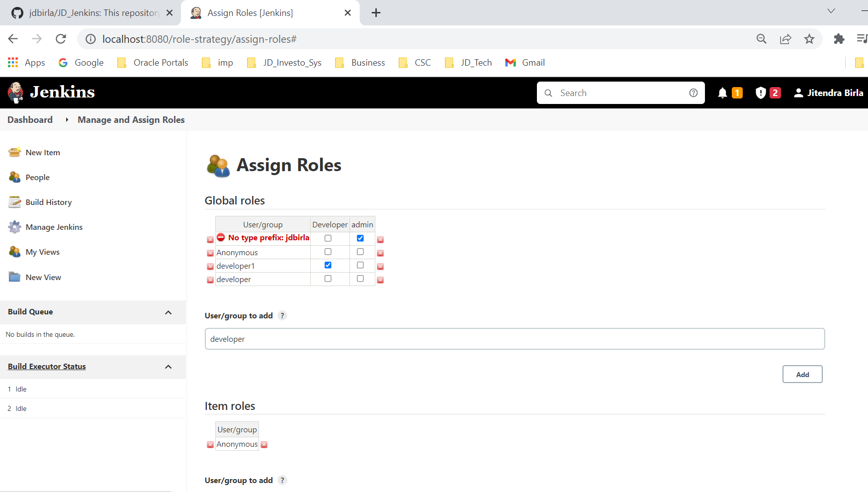The image size is (868, 492).
Task: Open help for Item roles User/group to add
Action: tap(282, 480)
